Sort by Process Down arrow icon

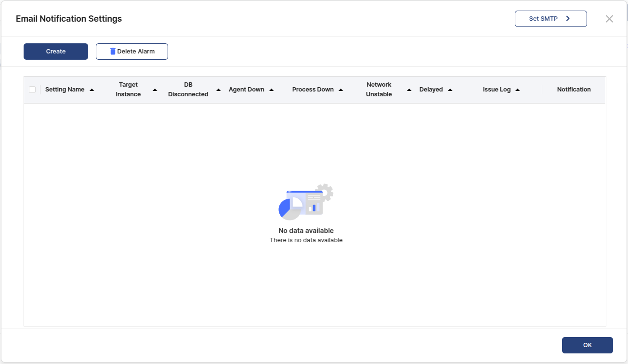point(341,90)
